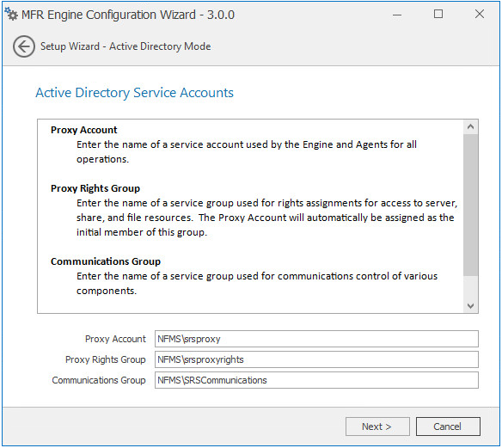502x448 pixels.
Task: Click the description scrollbar's up arrow
Action: [470, 126]
